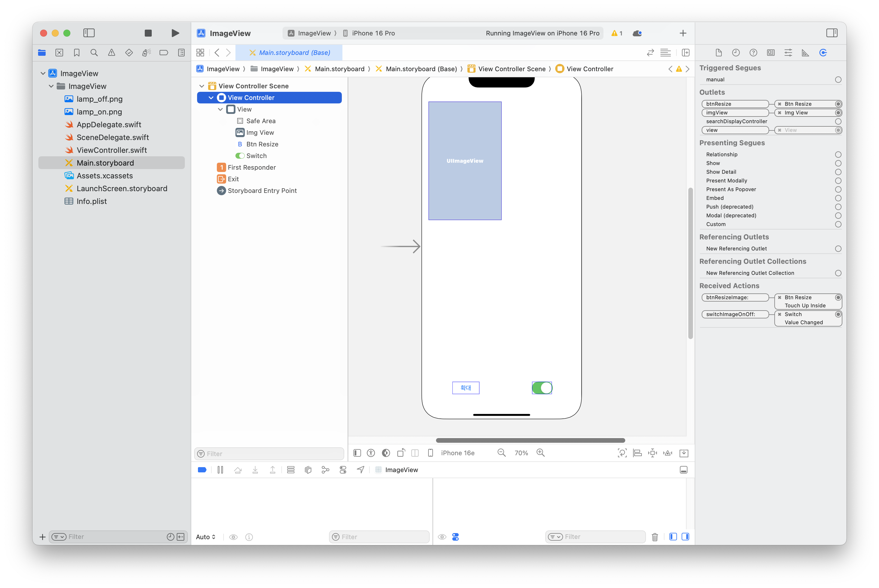Click the 확대 button on canvas
The width and height of the screenshot is (879, 588).
coord(466,388)
